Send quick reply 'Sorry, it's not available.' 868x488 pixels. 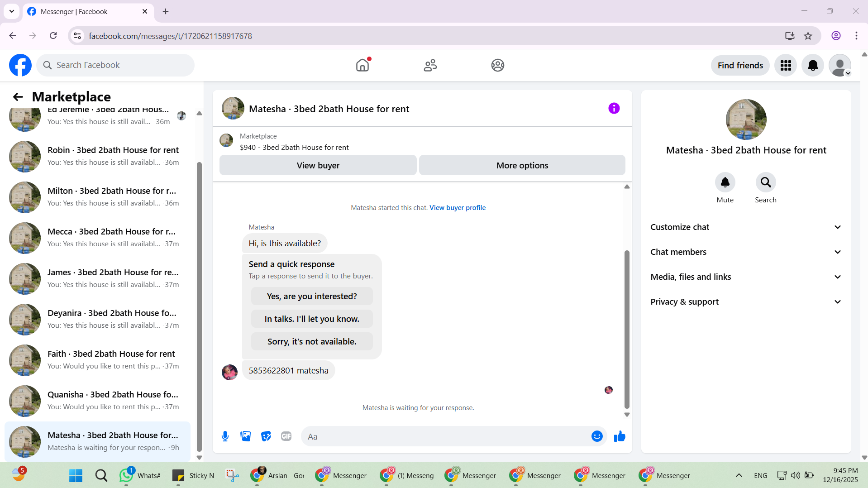pos(312,342)
